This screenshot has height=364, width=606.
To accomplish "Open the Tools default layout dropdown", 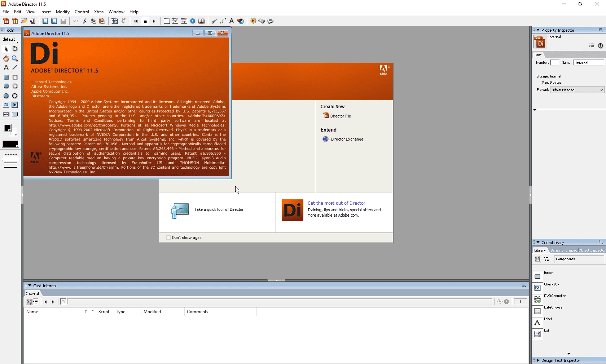I will (x=10, y=40).
